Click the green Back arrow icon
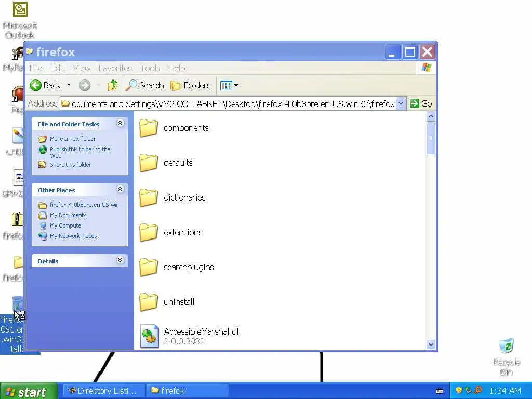Viewport: 532px width, 399px height. [x=36, y=85]
